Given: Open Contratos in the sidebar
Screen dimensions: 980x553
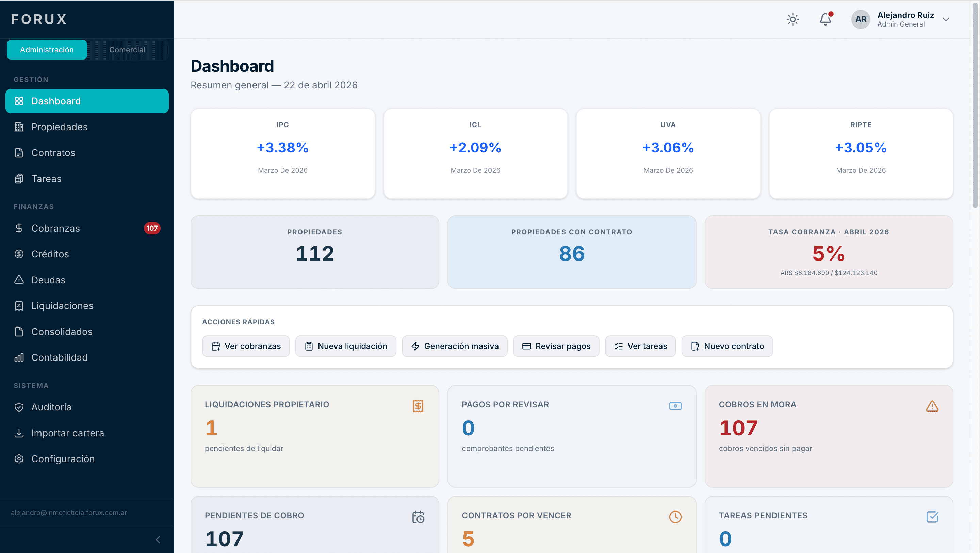Looking at the screenshot, I should [x=87, y=153].
